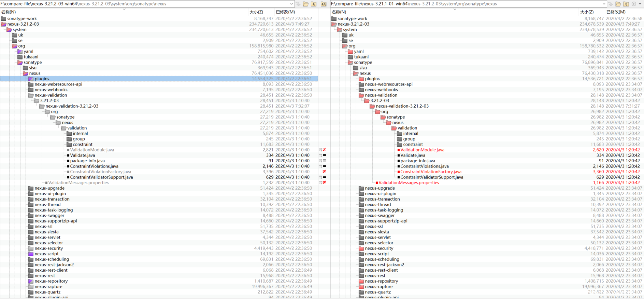The image size is (644, 299).
Task: Expand the left nexus-repository folder icon
Action: tap(31, 281)
